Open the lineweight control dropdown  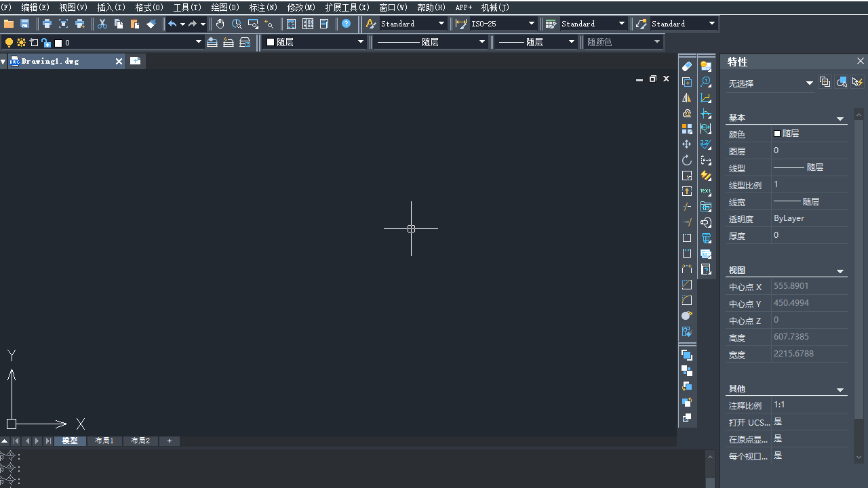pyautogui.click(x=572, y=42)
